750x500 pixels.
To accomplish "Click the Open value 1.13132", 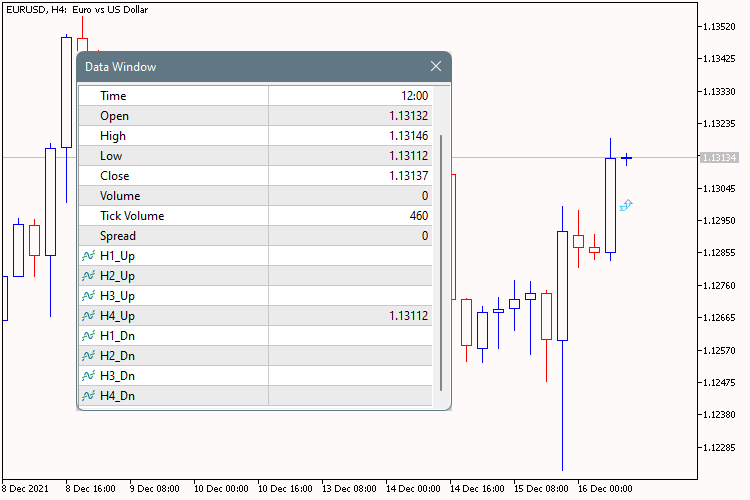I will click(x=408, y=116).
